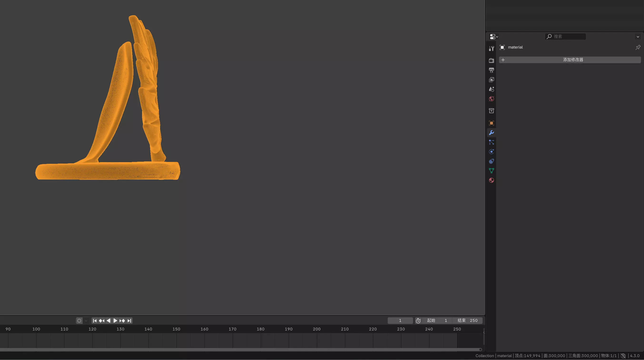Screen dimensions: 644x360
Task: Open the properties editor type dropdown
Action: click(x=494, y=36)
